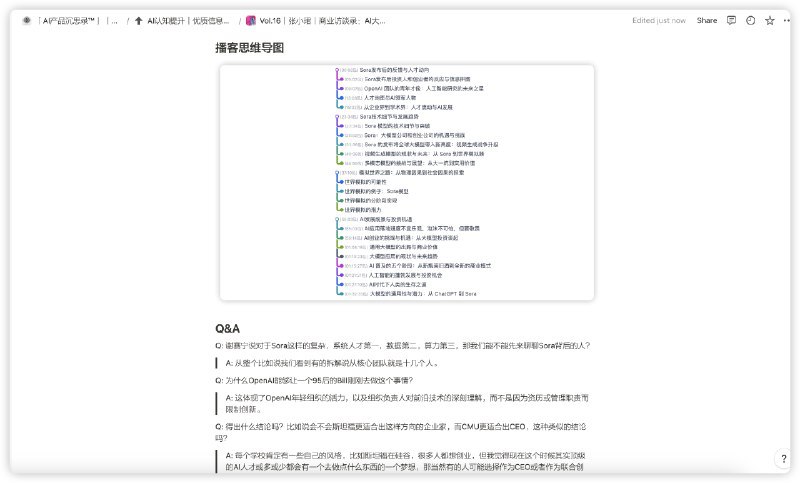Click the question starting 'Q: 谢赛宁说对于Sora'
Screen dimensions: 800x483
click(x=403, y=346)
